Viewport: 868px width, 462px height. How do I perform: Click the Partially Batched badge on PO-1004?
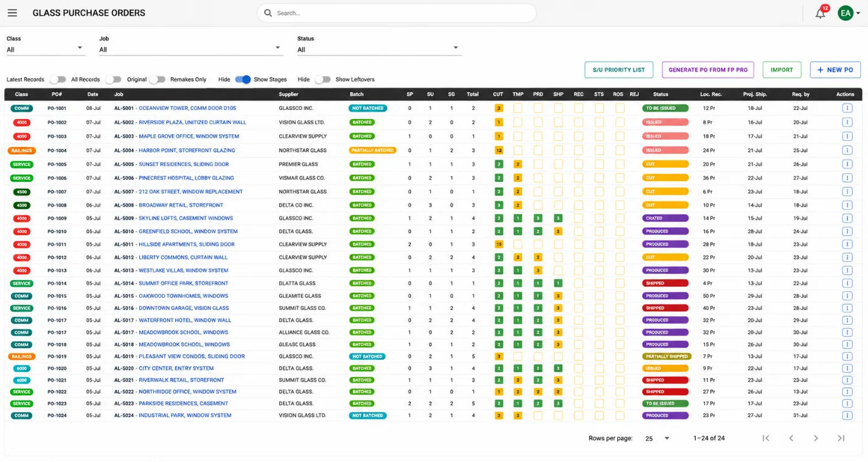coord(372,150)
